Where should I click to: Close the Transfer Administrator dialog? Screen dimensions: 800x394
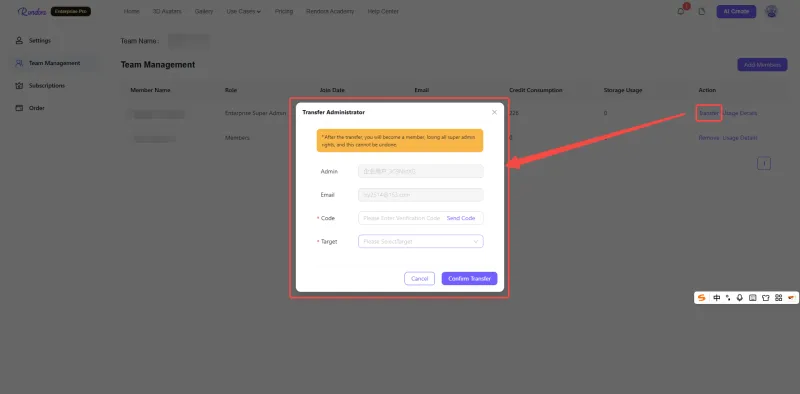pyautogui.click(x=494, y=112)
